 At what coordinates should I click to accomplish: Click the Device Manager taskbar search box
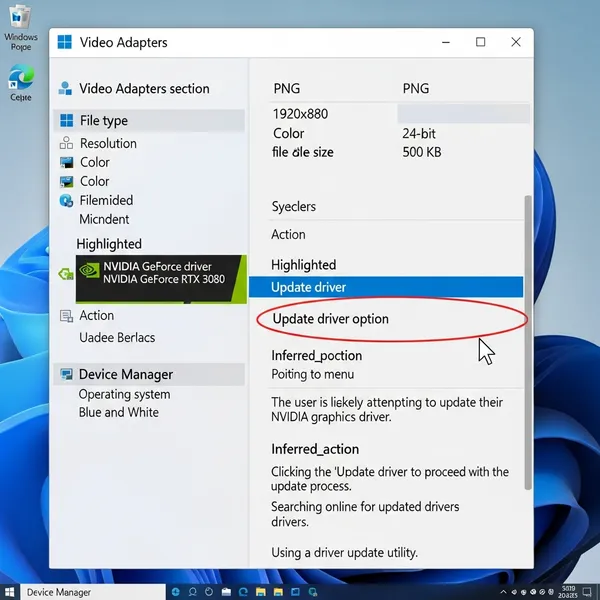click(93, 592)
